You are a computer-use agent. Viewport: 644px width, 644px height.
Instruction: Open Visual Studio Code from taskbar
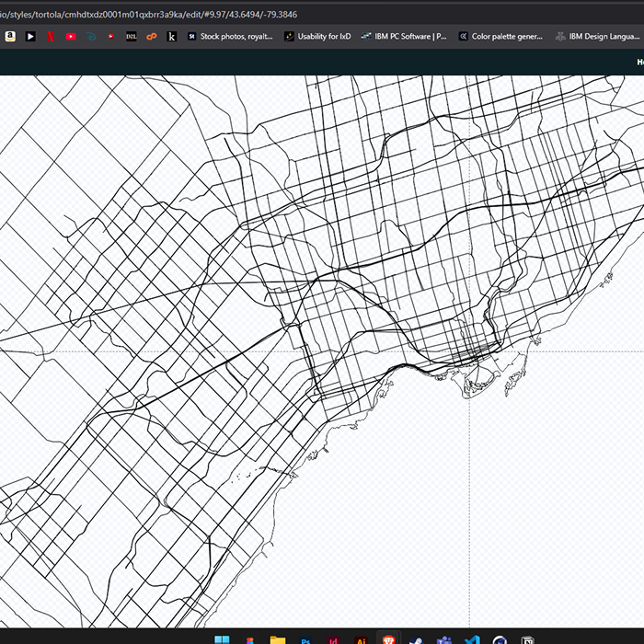point(472,640)
